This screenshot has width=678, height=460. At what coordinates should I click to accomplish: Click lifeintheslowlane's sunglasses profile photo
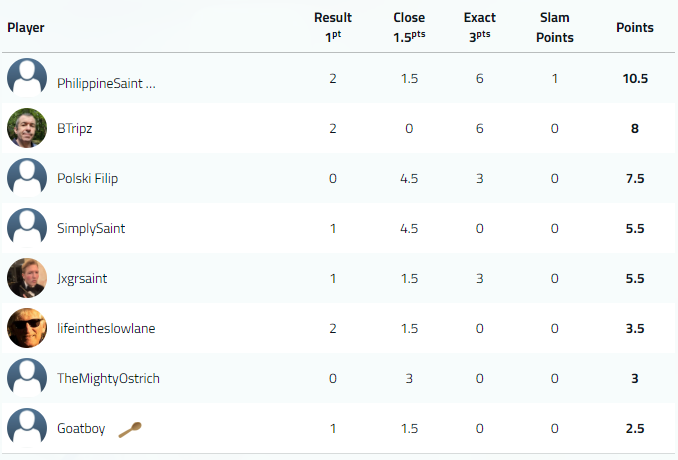point(27,328)
